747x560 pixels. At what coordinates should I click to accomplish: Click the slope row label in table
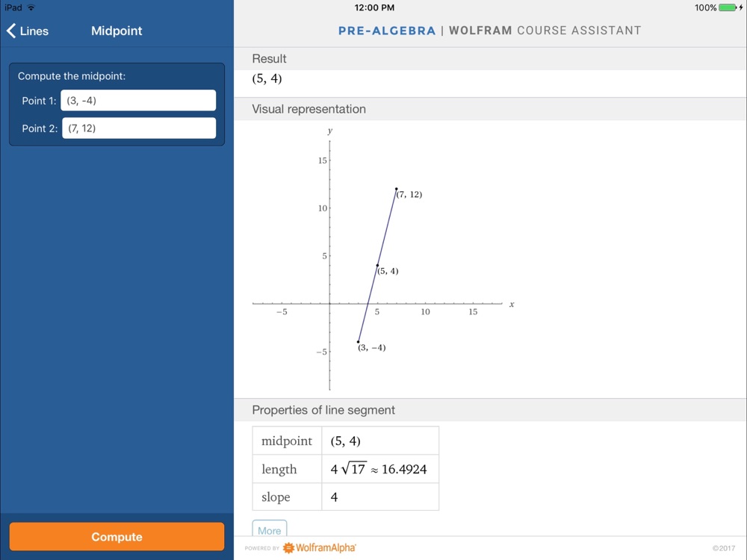pyautogui.click(x=276, y=497)
